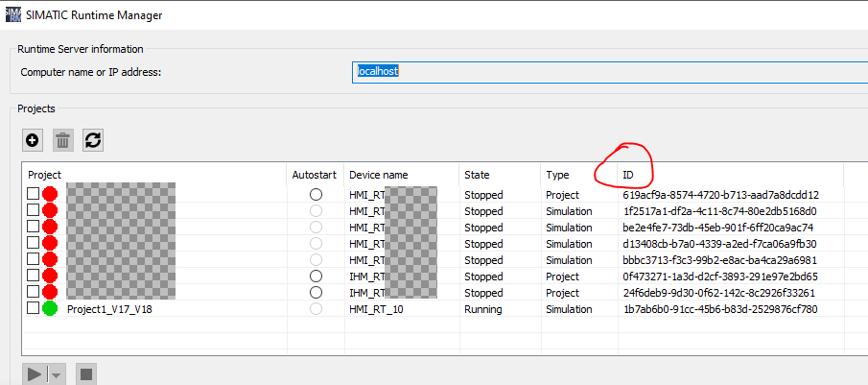Click the Type column header
Image resolution: width=868 pixels, height=385 pixels.
tap(557, 175)
